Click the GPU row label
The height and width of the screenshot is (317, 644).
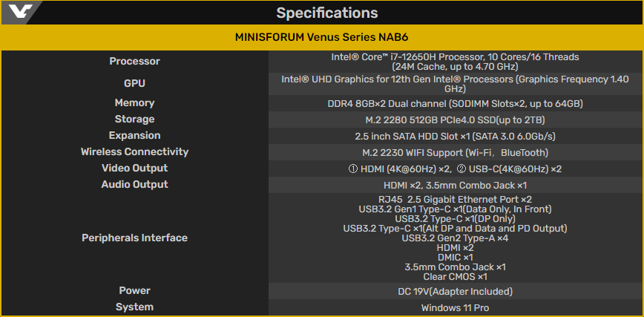click(135, 83)
